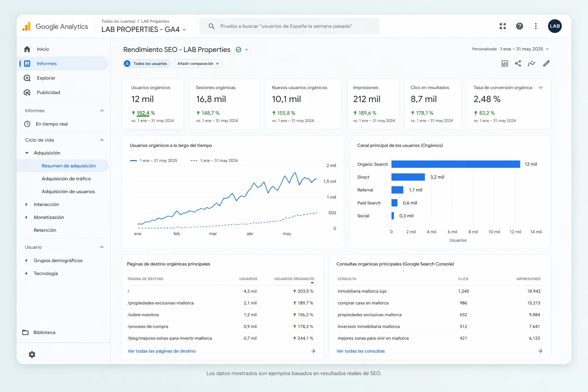Click the Inicio home icon
The height and width of the screenshot is (392, 588).
(x=27, y=49)
